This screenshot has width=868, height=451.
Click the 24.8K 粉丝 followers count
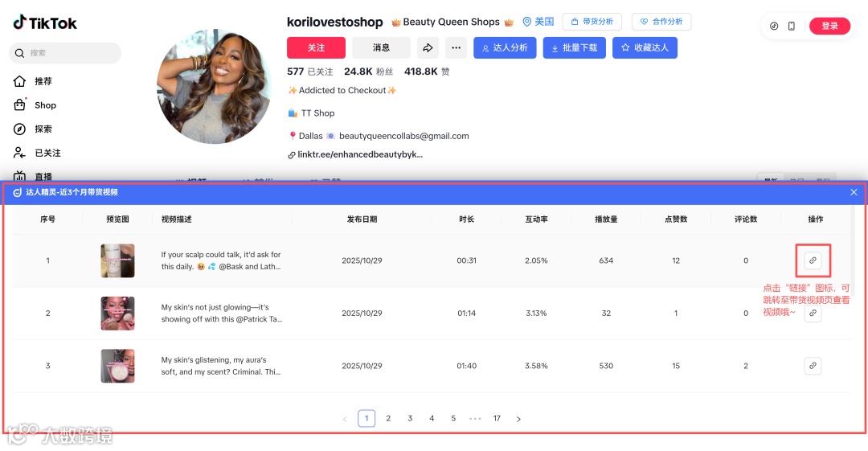[368, 72]
